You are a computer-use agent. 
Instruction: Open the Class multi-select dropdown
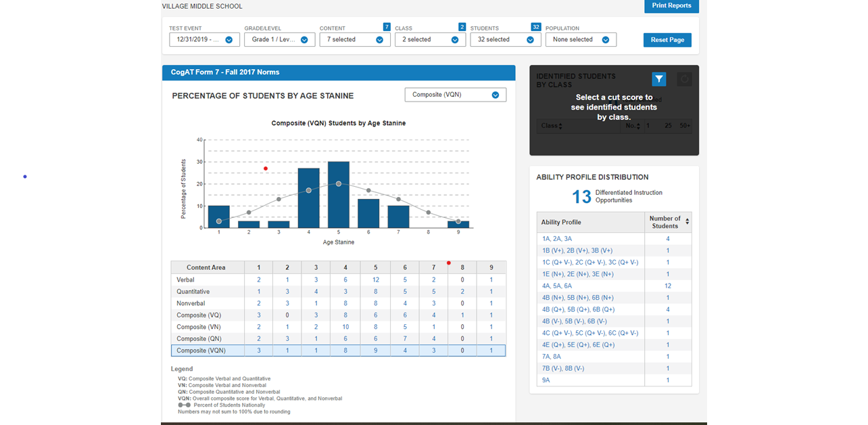[430, 40]
